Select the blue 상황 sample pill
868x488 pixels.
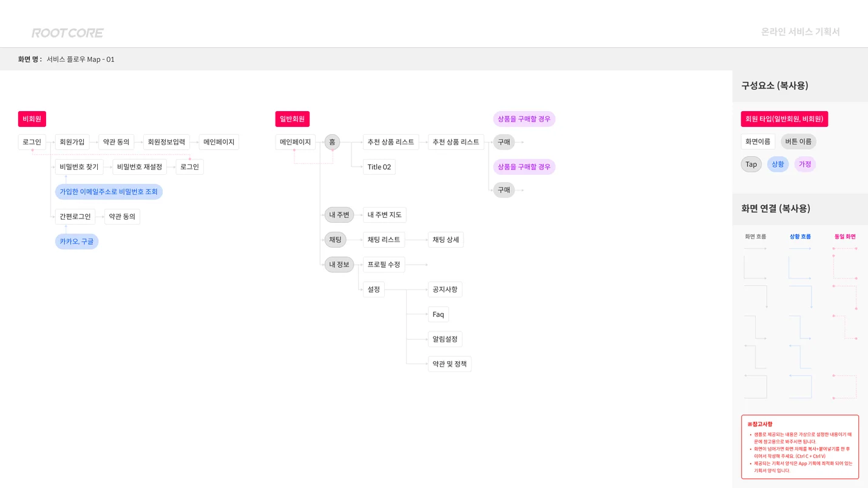click(x=778, y=164)
